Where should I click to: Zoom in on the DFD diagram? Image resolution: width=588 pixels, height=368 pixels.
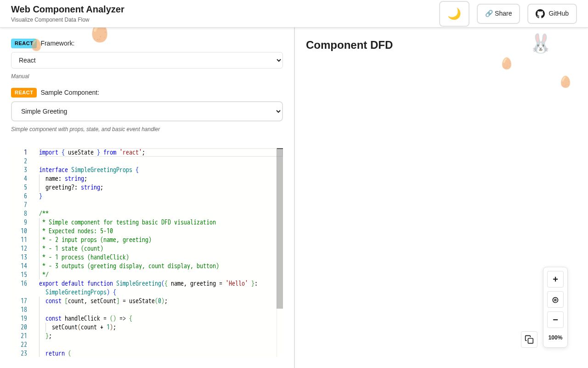click(555, 279)
